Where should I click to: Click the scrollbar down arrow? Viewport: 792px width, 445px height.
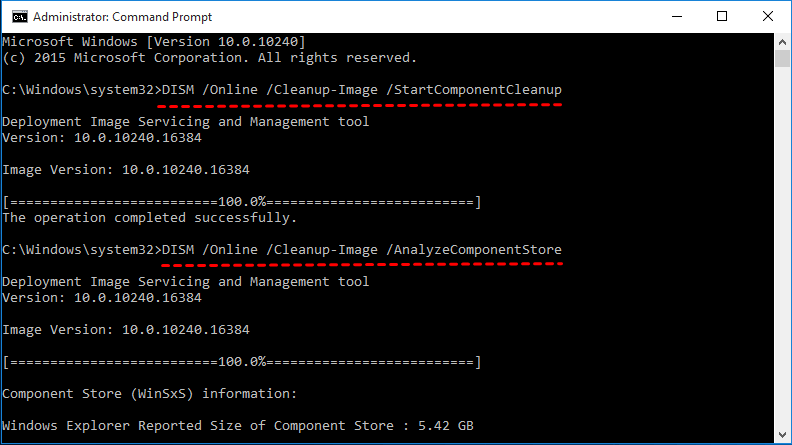tap(780, 436)
